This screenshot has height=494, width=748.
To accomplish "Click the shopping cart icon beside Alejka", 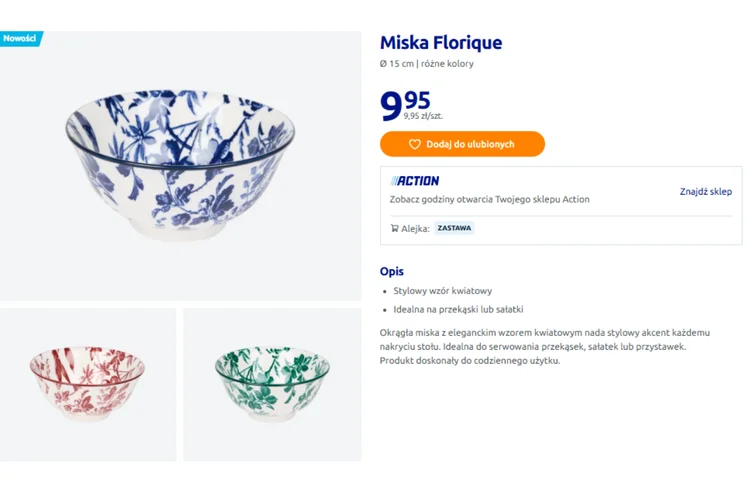I will click(395, 228).
